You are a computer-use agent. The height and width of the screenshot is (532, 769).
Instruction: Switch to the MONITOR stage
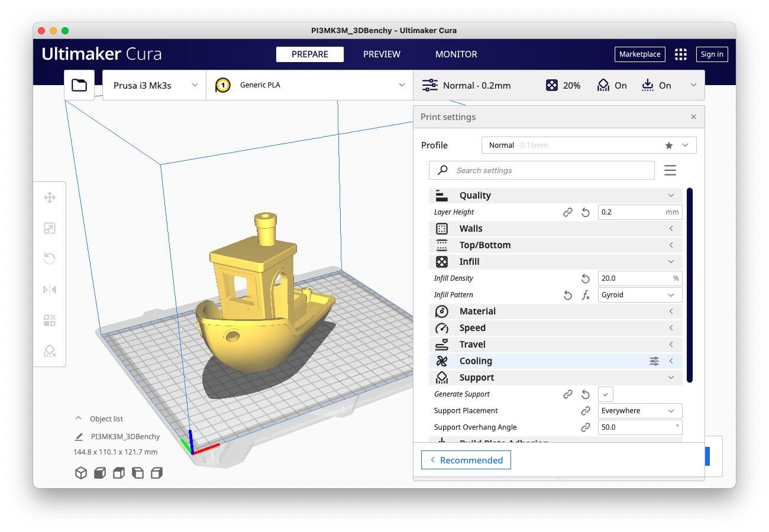coord(456,54)
